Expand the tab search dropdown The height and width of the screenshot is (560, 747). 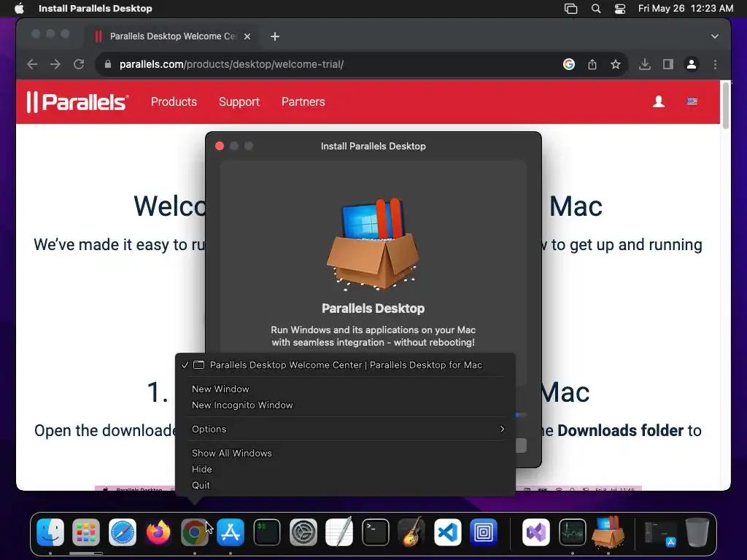715,36
